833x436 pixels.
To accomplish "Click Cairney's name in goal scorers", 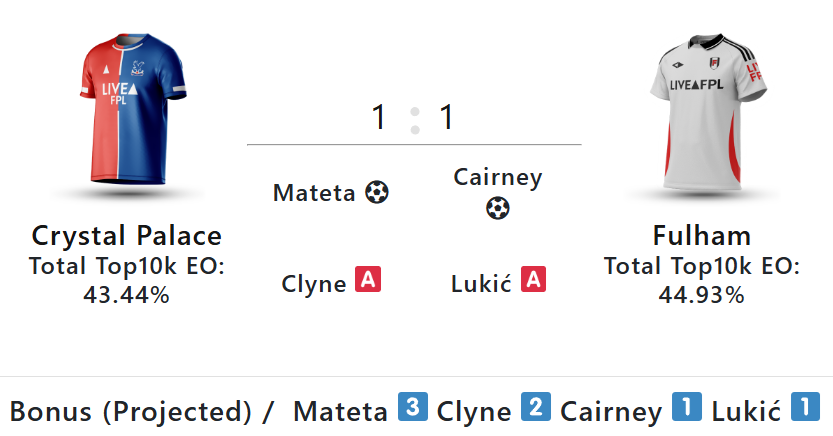I will click(497, 178).
